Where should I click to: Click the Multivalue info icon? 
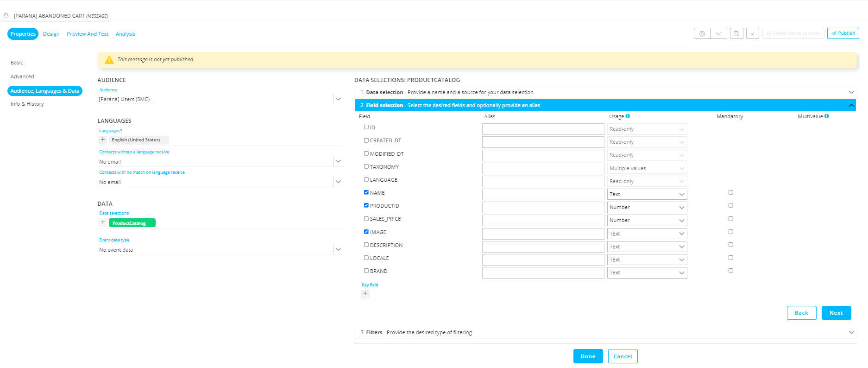click(826, 116)
